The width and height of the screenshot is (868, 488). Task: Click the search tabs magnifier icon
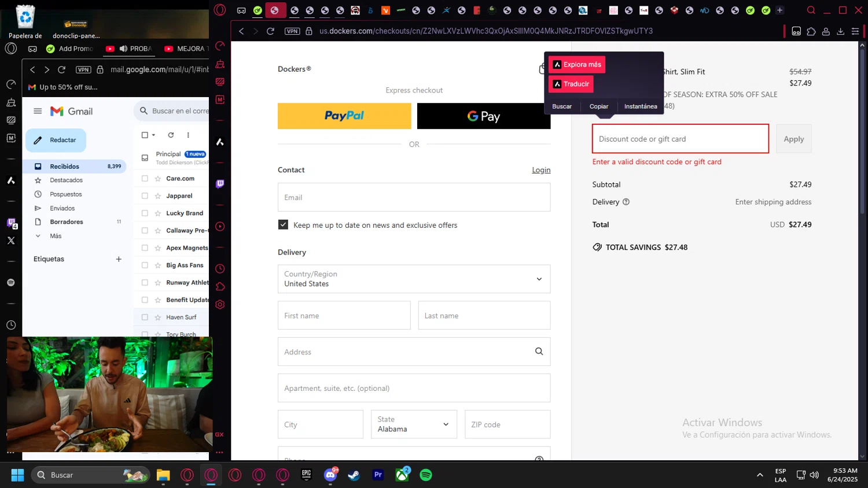point(811,10)
